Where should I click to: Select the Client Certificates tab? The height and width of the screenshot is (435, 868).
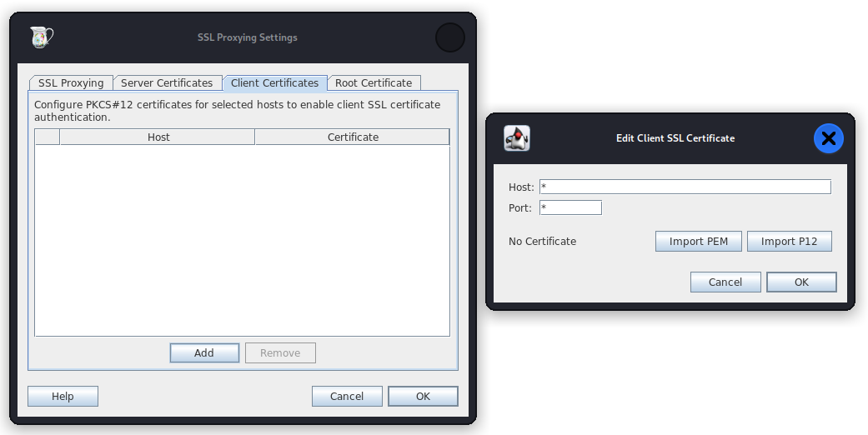pos(274,83)
